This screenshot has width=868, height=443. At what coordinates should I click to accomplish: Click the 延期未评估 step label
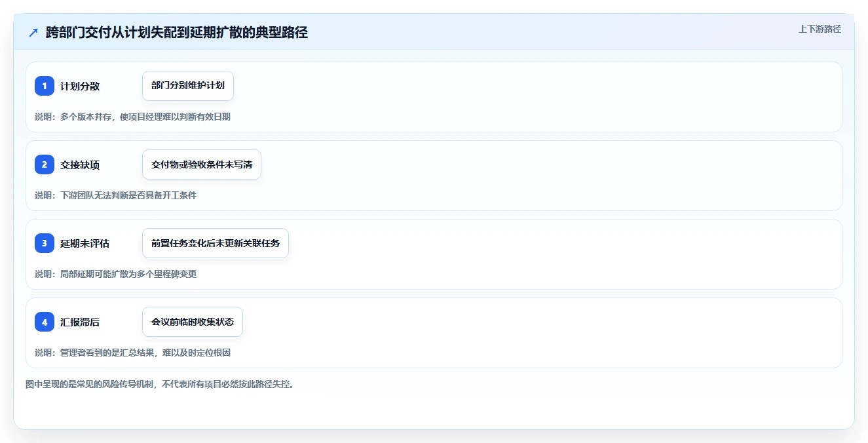[85, 244]
